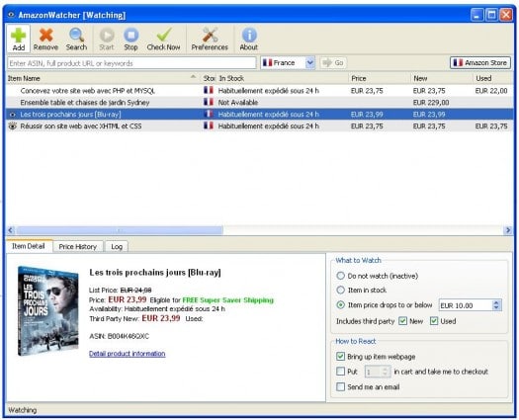Screen dimensions: 519x420
Task: Enable the Send me an email checkbox
Action: 340,386
